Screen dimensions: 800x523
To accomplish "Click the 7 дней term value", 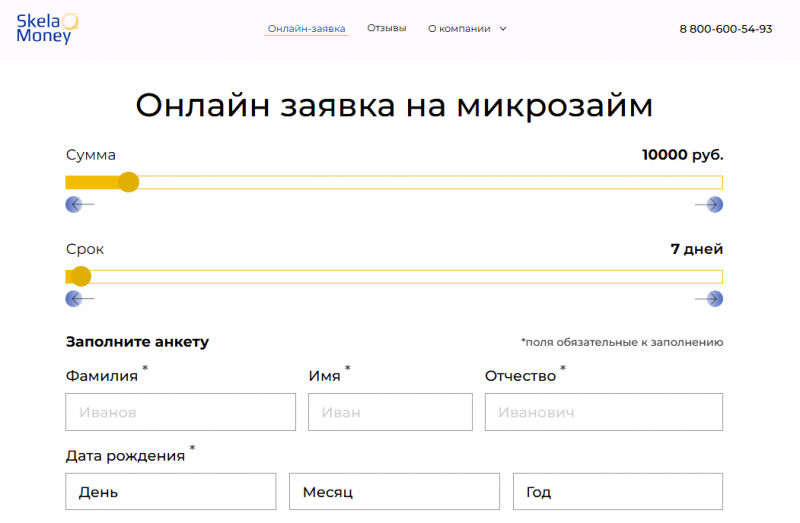I will 697,249.
